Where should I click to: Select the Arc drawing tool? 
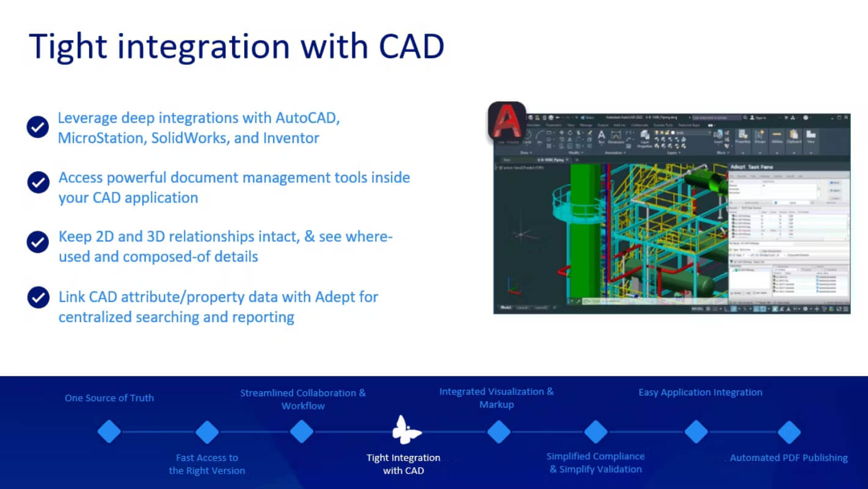tap(539, 137)
